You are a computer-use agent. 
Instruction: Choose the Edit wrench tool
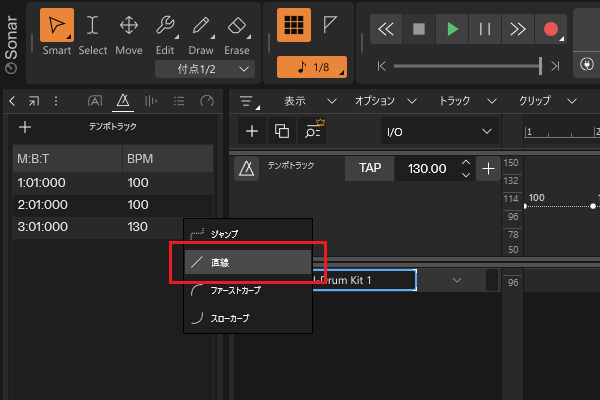pyautogui.click(x=166, y=32)
